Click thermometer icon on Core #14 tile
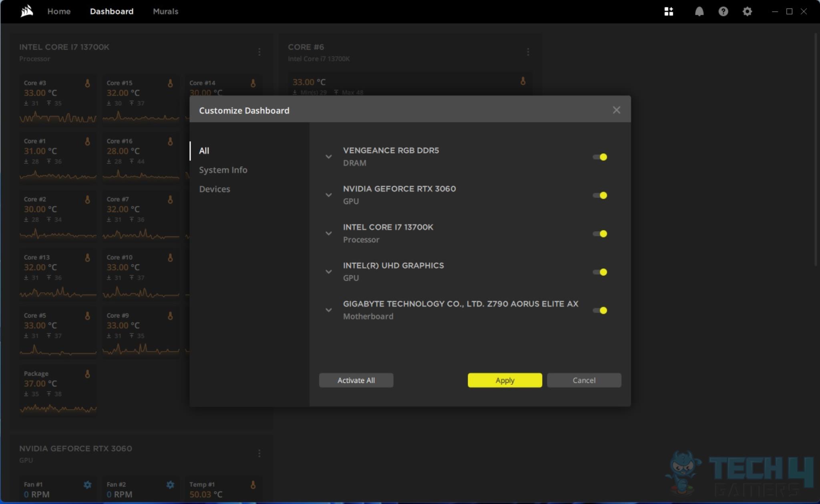Image resolution: width=820 pixels, height=504 pixels. click(x=253, y=83)
